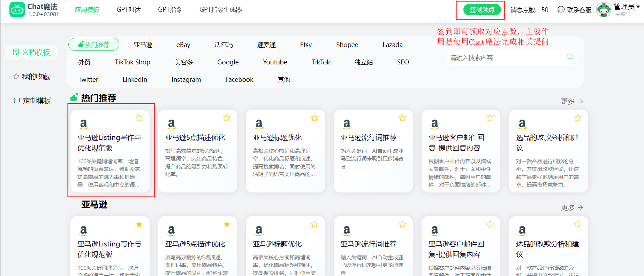
Task: Filter by 其他 category
Action: pos(284,79)
